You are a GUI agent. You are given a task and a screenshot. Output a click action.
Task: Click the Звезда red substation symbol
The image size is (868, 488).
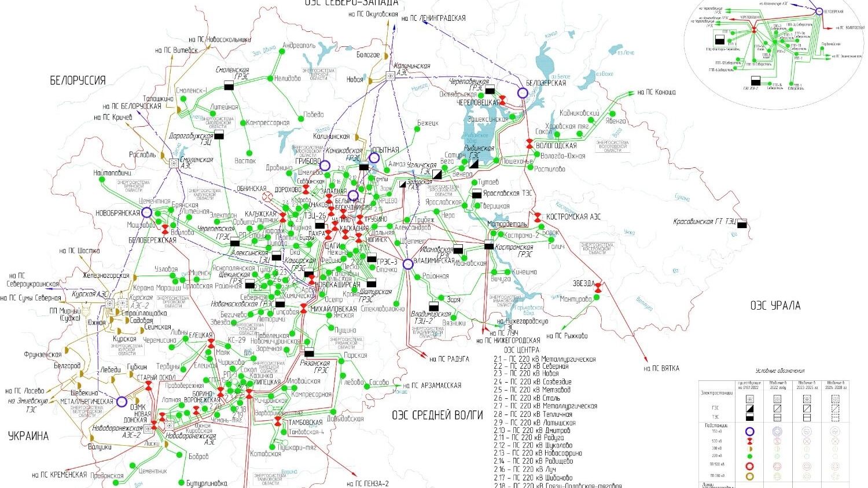pyautogui.click(x=599, y=287)
